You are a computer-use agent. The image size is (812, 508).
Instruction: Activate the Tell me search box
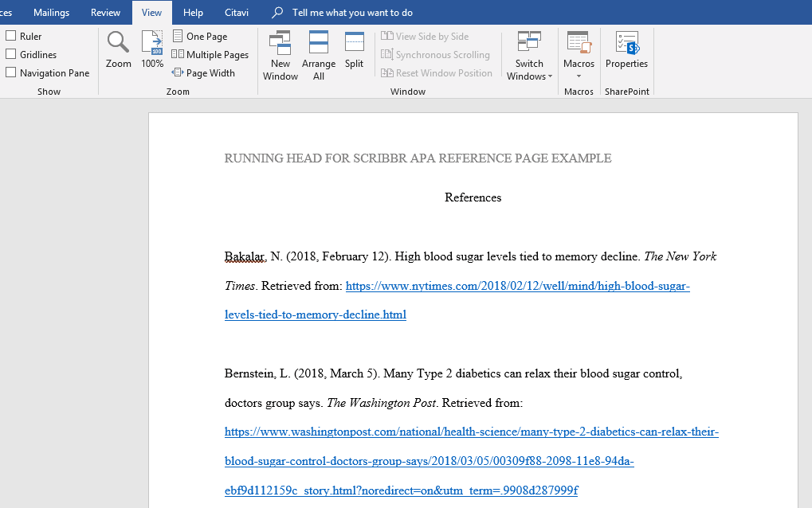click(343, 12)
